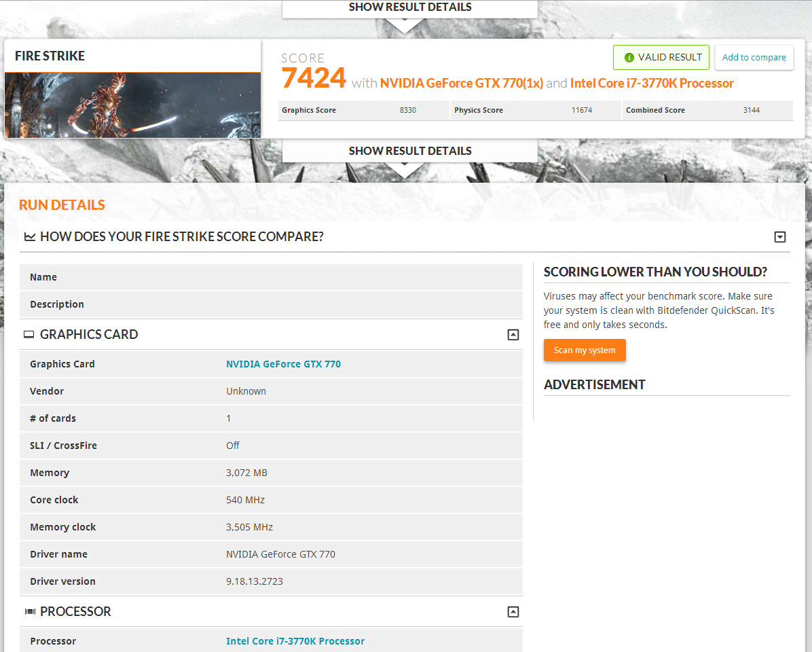Viewport: 812px width, 652px height.
Task: Expand the Fire Strike score comparison dropdown
Action: 780,236
